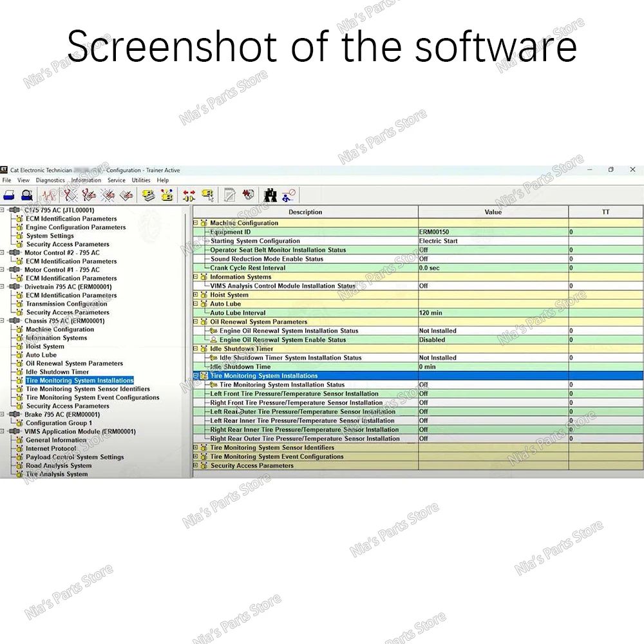Open the Utilities menu

click(x=141, y=180)
